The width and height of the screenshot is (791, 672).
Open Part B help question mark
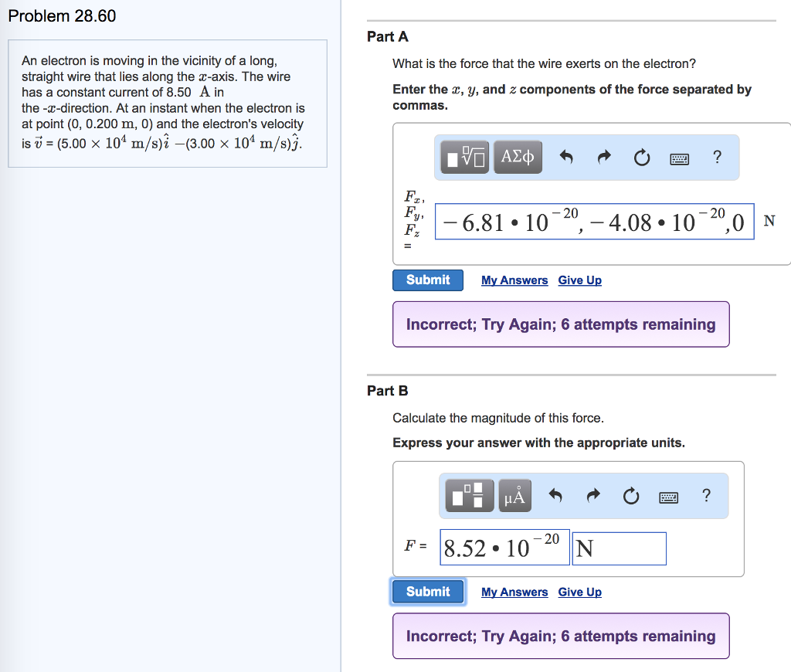coord(706,496)
